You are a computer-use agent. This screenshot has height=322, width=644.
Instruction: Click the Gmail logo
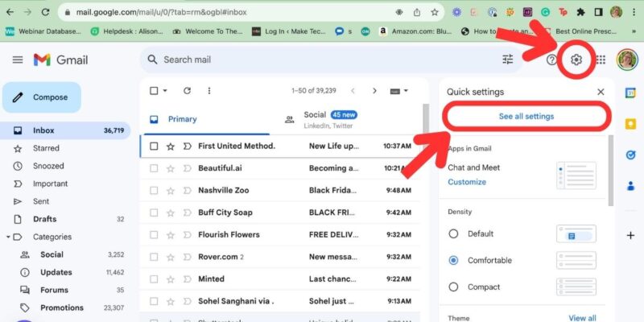coord(61,60)
